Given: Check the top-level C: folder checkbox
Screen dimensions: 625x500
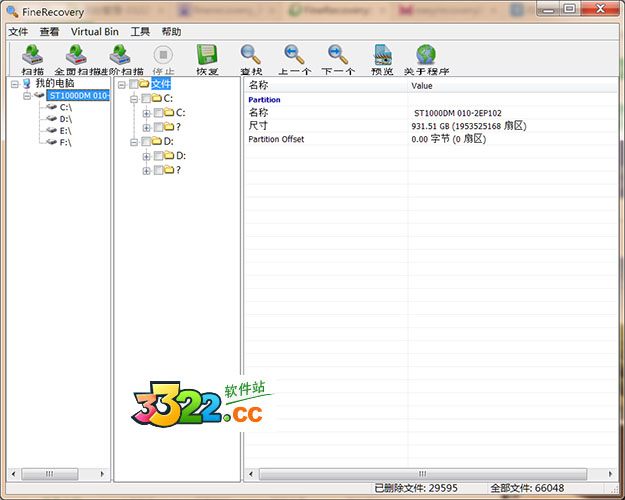Looking at the screenshot, I should click(x=146, y=98).
